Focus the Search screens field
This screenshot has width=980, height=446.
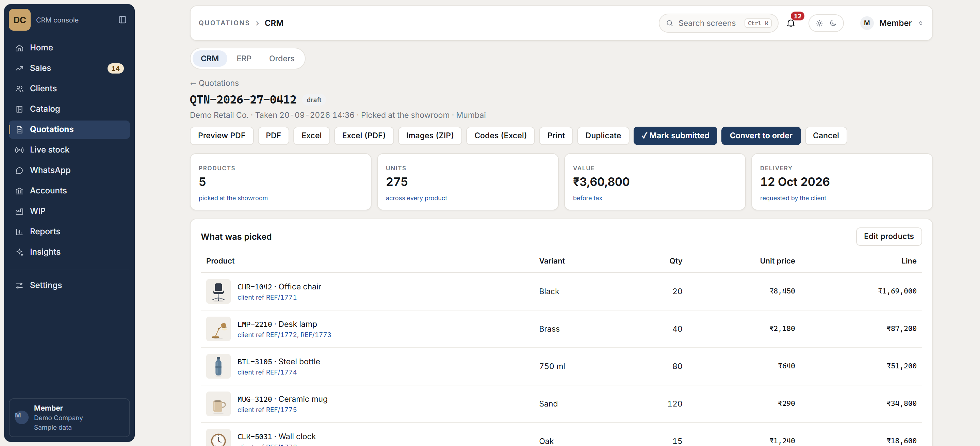click(x=718, y=23)
